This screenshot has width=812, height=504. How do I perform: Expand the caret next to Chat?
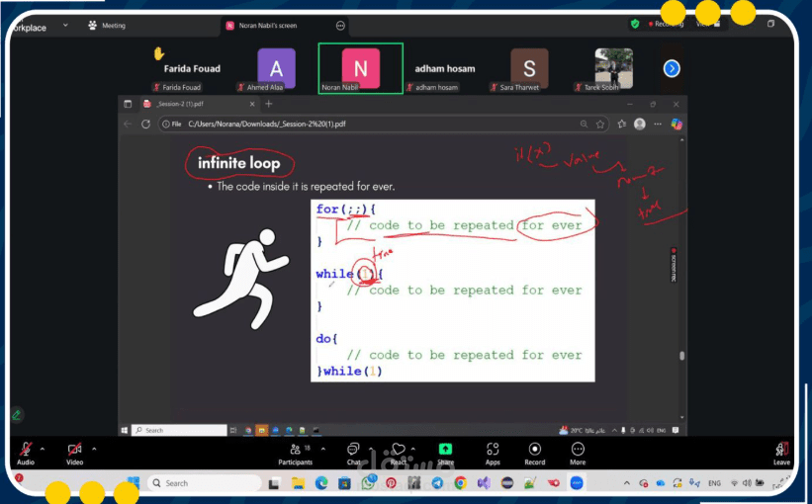pyautogui.click(x=371, y=449)
